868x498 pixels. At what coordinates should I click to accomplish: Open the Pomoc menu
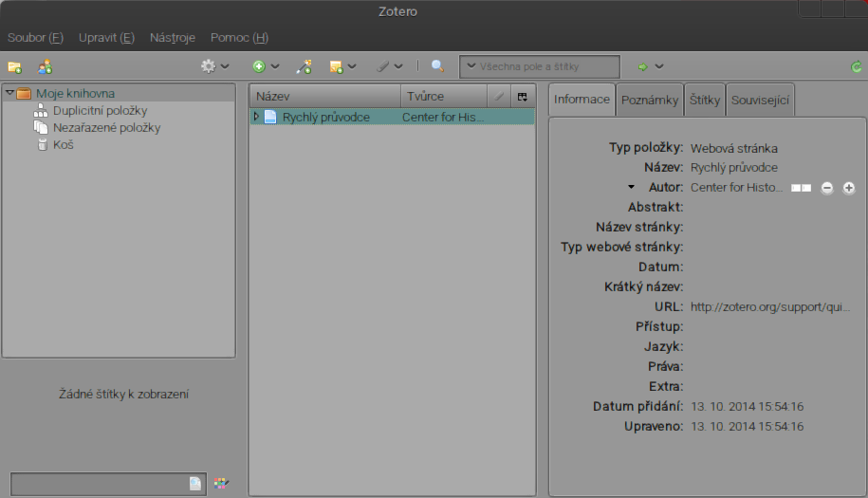click(239, 38)
